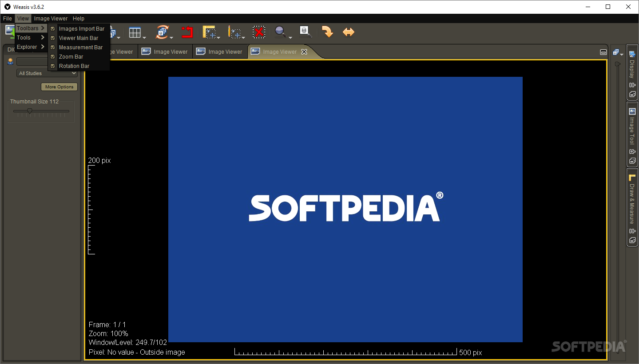Open the Image Viewer menu
Screen dimensions: 639x364
tap(51, 19)
